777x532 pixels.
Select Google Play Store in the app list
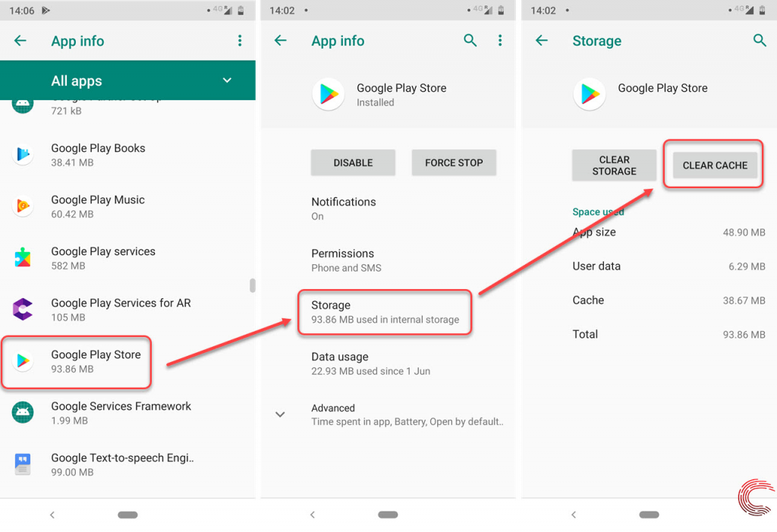(77, 361)
